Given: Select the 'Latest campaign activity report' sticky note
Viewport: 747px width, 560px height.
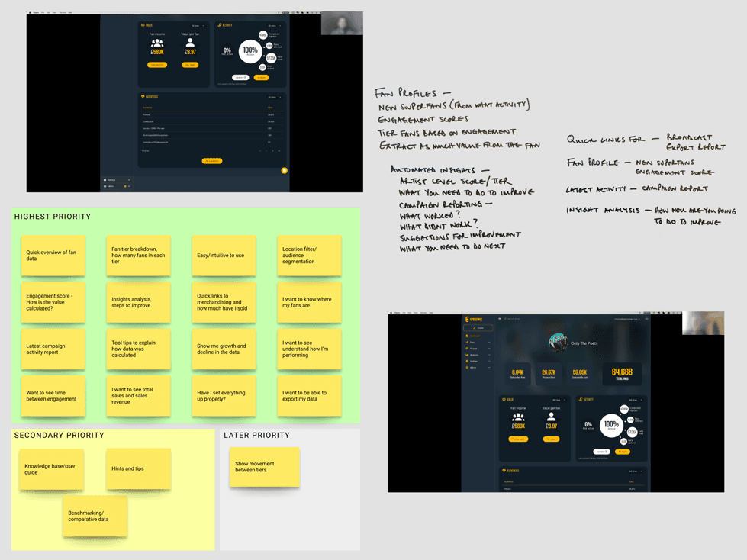Looking at the screenshot, I should coord(53,349).
